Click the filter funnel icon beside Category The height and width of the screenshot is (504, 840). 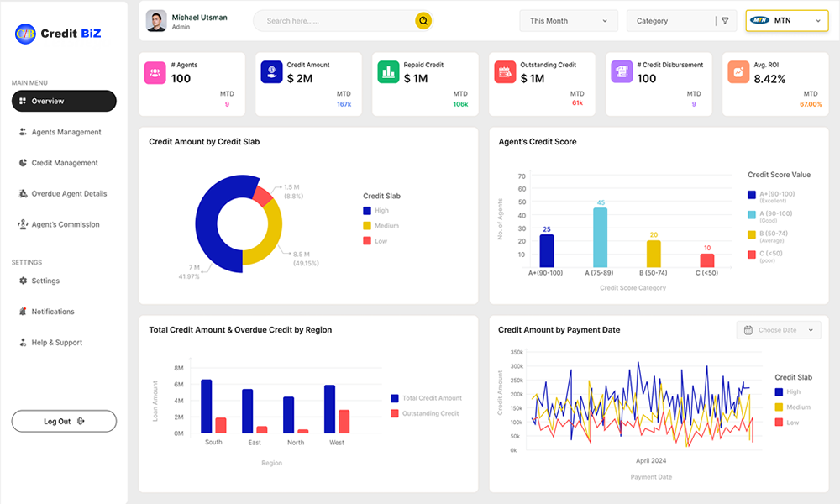point(725,21)
